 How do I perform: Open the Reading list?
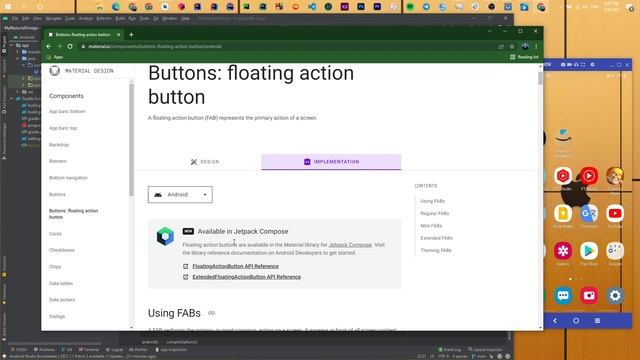pyautogui.click(x=524, y=57)
